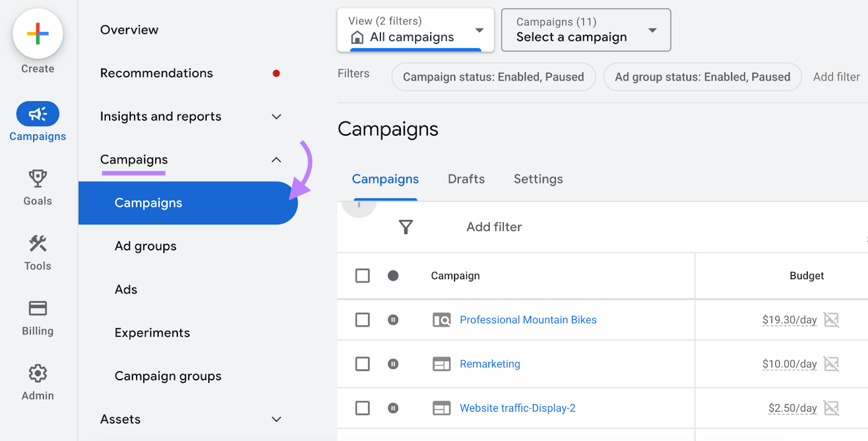Open the Professional Mountain Bikes campaign link

[528, 320]
